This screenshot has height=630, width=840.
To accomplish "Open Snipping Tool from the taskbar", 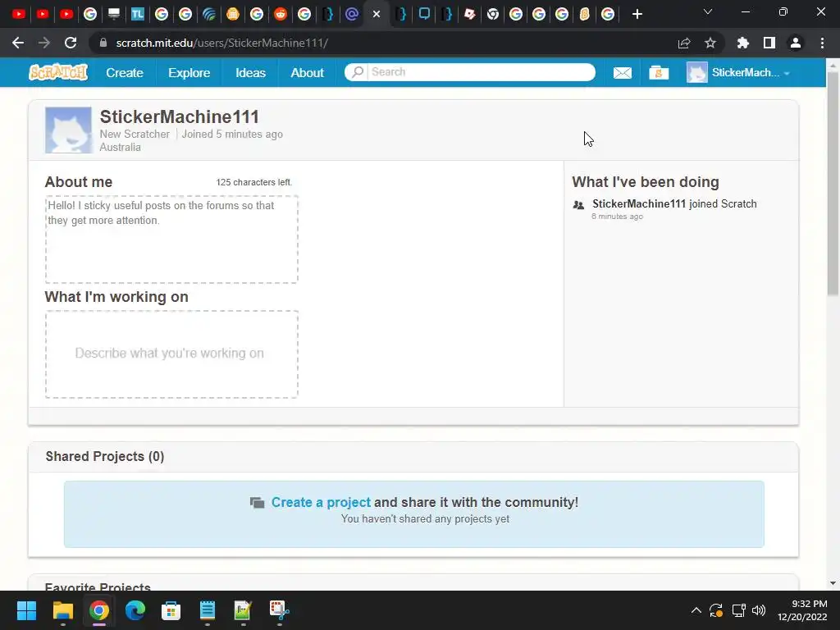I will (x=279, y=610).
